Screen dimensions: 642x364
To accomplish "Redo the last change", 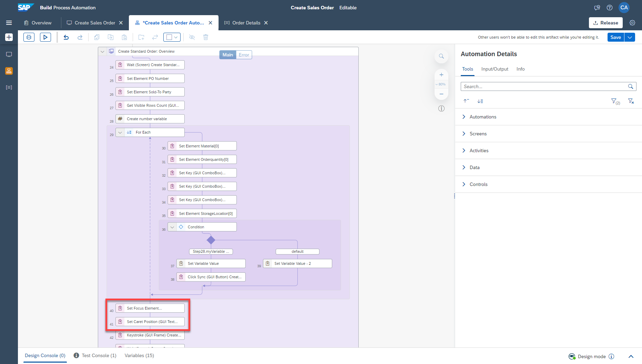I will [x=80, y=37].
